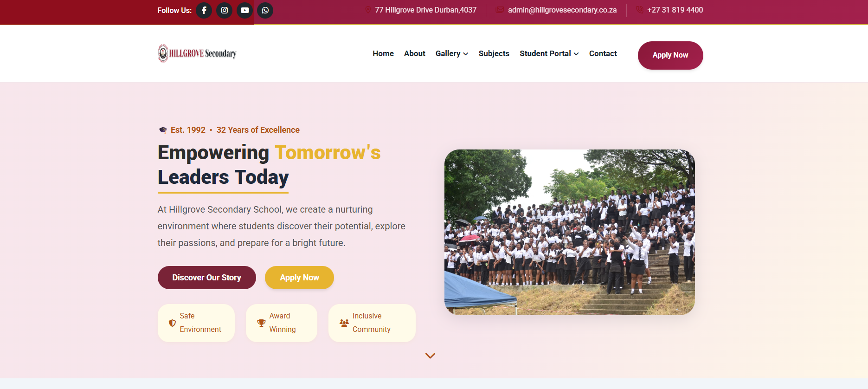Expand the Gallery dropdown menu
The width and height of the screenshot is (868, 389).
452,53
